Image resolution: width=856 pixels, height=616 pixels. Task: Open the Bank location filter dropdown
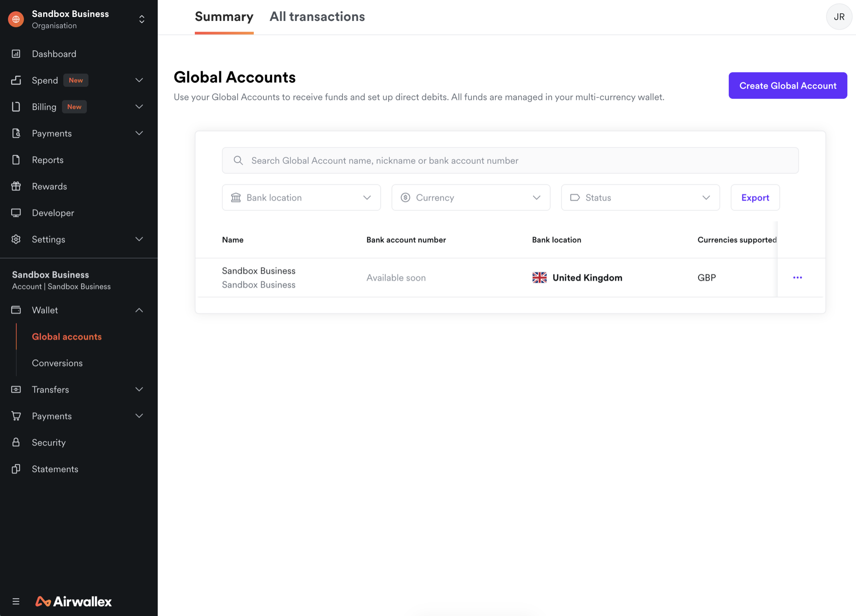tap(301, 197)
